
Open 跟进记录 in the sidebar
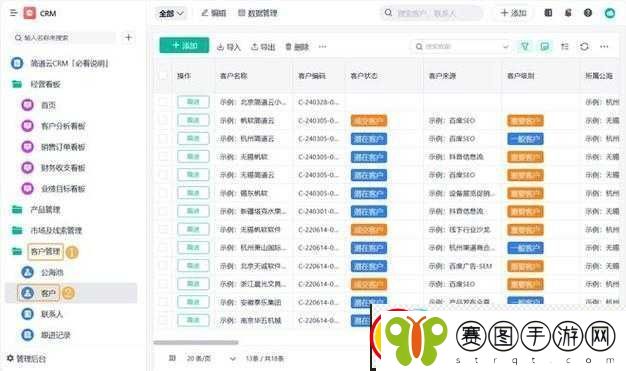pyautogui.click(x=55, y=335)
